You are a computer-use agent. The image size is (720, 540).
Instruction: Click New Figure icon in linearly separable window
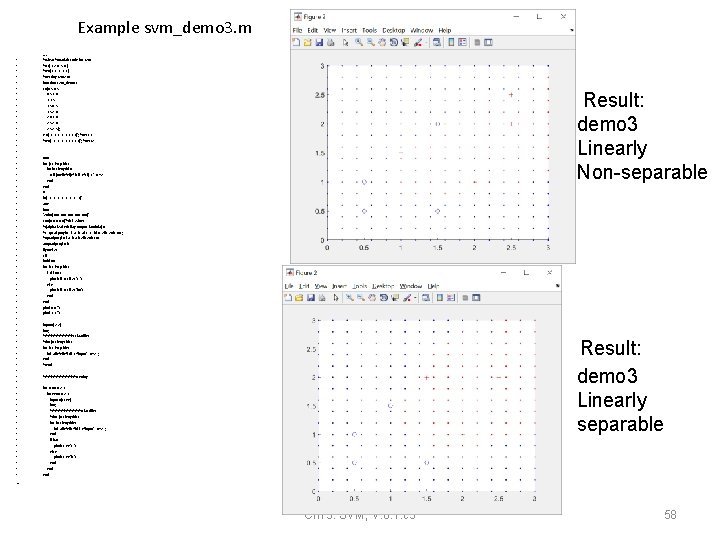coord(288,298)
